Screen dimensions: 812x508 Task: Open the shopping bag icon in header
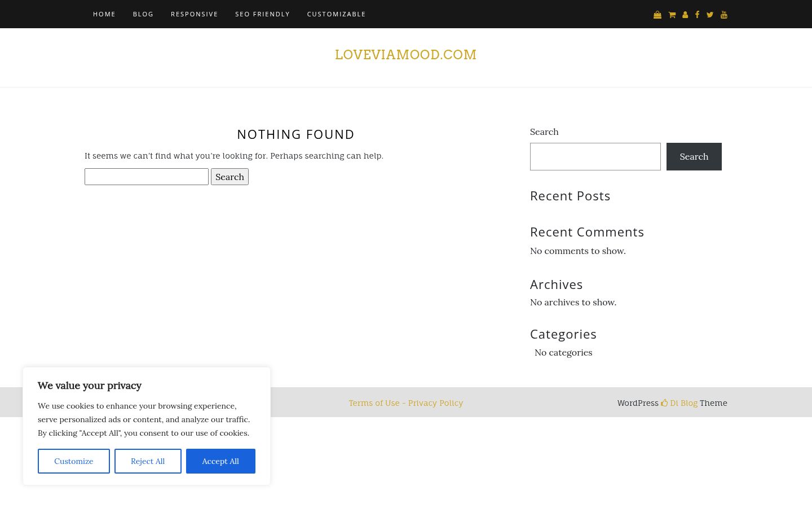[657, 15]
